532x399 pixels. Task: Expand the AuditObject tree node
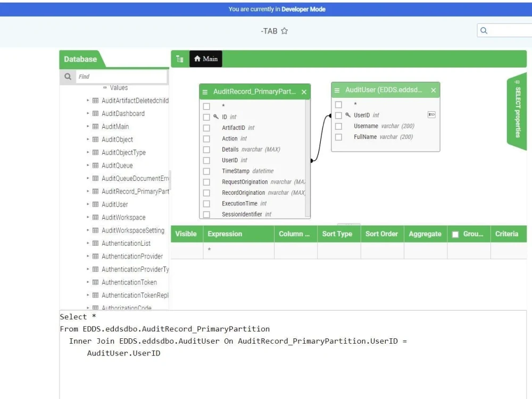[x=88, y=139]
